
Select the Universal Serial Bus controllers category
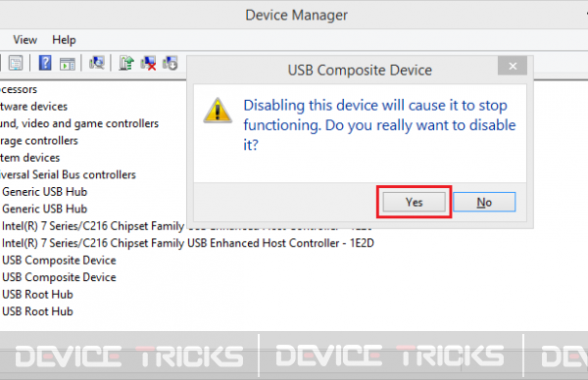(68, 174)
